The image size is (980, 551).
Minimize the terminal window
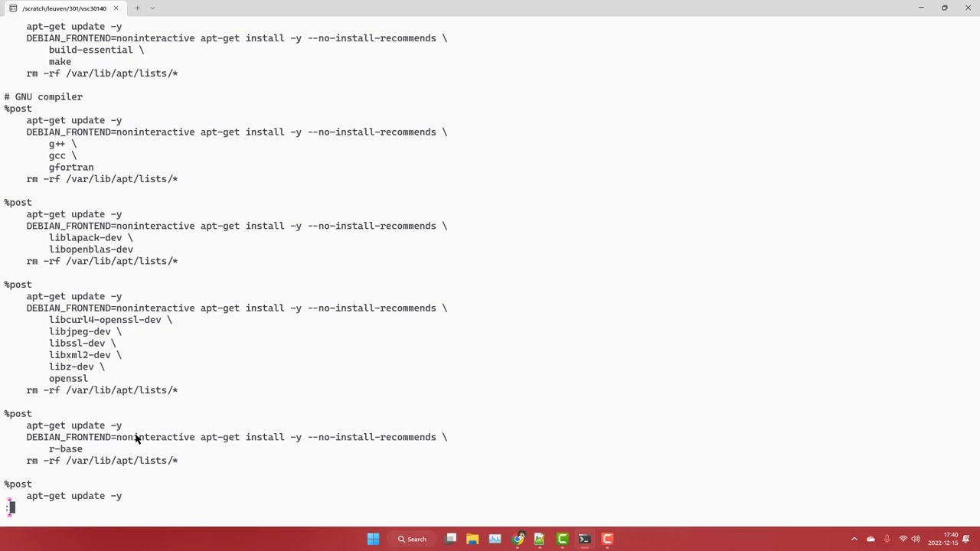921,8
